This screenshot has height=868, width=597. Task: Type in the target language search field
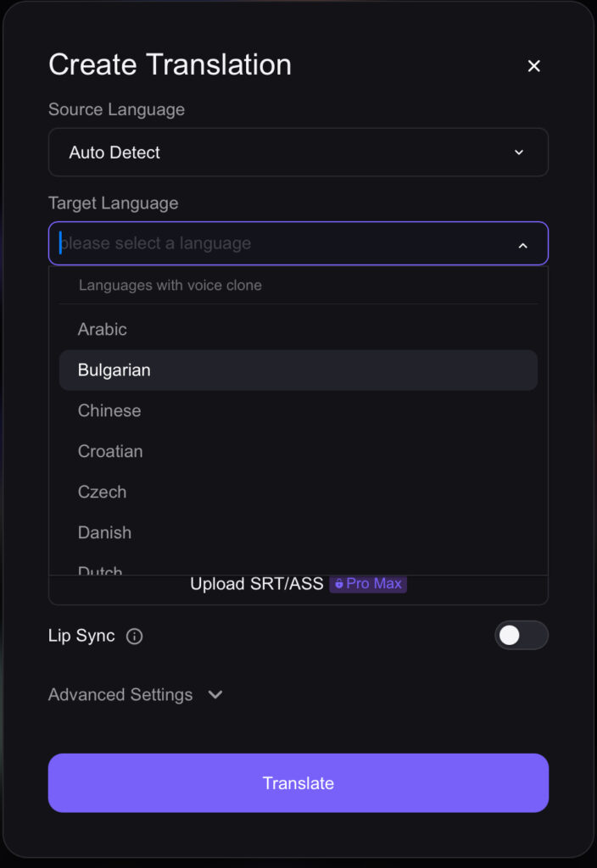(x=280, y=244)
